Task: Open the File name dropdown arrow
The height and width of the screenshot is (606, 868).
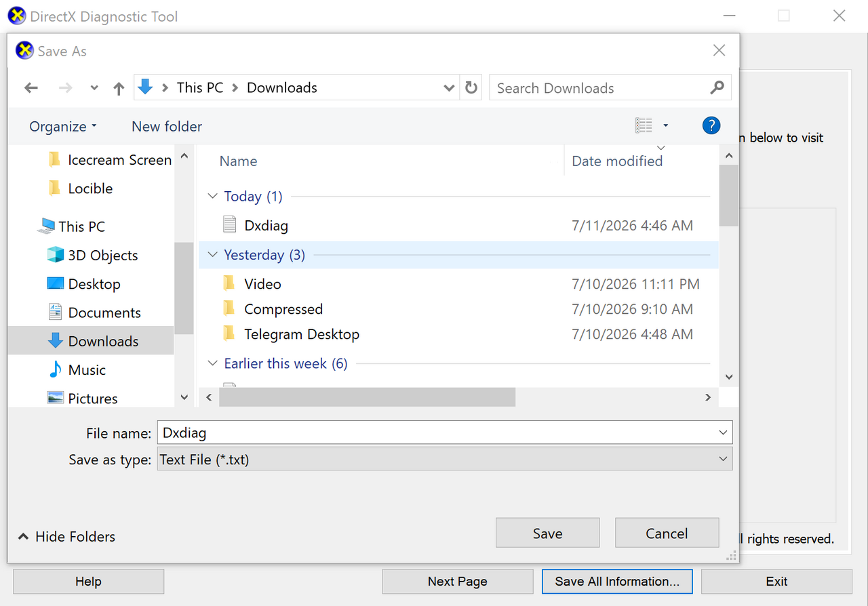Action: coord(723,432)
